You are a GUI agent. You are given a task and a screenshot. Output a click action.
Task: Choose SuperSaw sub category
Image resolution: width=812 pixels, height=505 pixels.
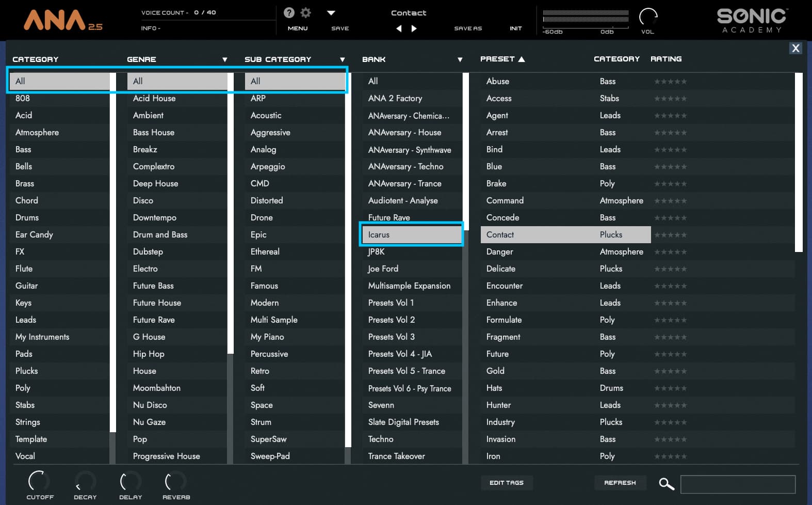(x=295, y=439)
